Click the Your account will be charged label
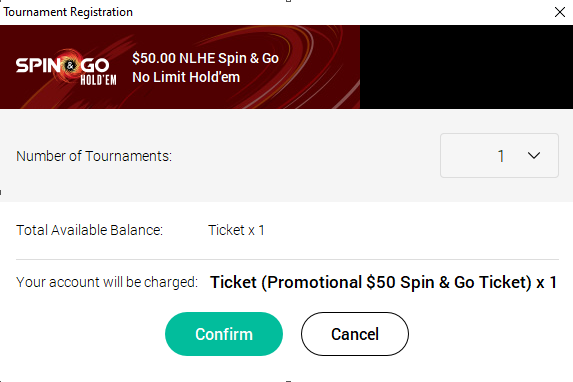Image resolution: width=573 pixels, height=382 pixels. [107, 282]
